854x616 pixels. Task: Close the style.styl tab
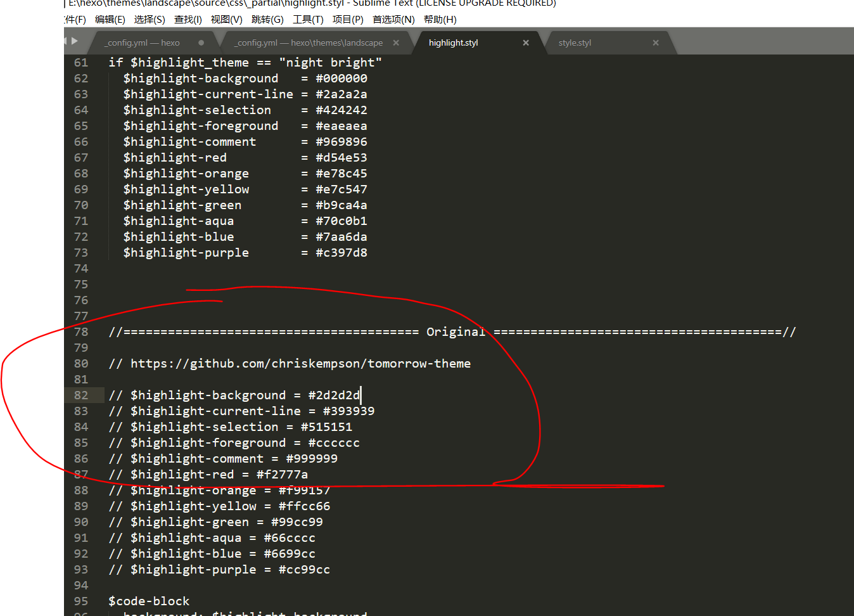(x=656, y=43)
